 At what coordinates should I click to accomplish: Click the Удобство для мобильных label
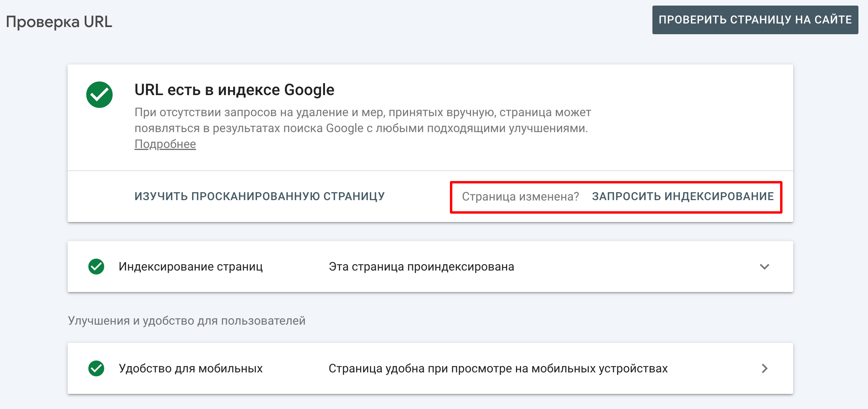[x=191, y=368]
